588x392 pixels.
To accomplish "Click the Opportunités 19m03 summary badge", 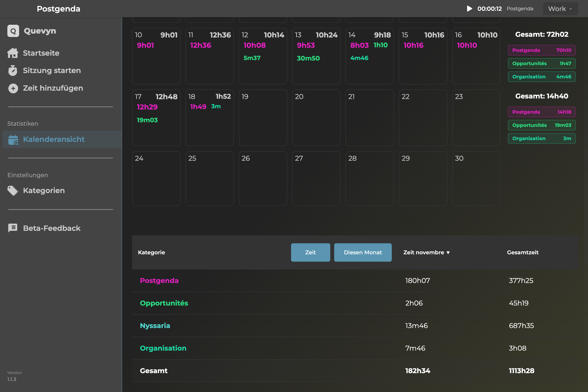I will (542, 125).
